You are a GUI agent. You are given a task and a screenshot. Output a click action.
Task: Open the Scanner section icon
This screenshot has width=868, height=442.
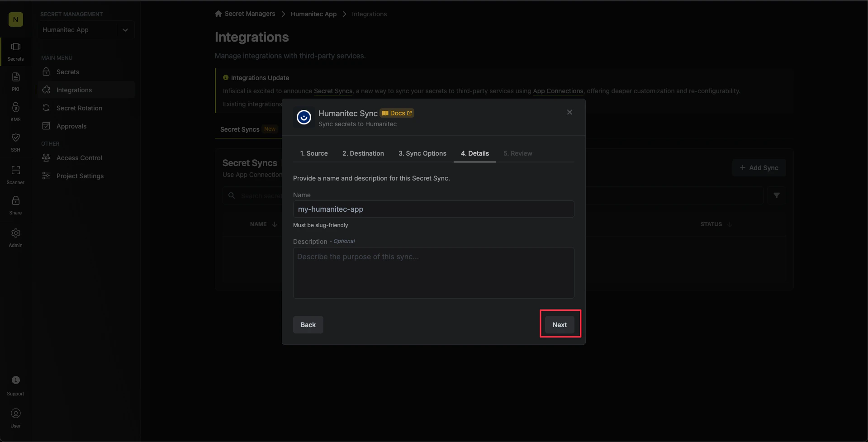pyautogui.click(x=15, y=175)
